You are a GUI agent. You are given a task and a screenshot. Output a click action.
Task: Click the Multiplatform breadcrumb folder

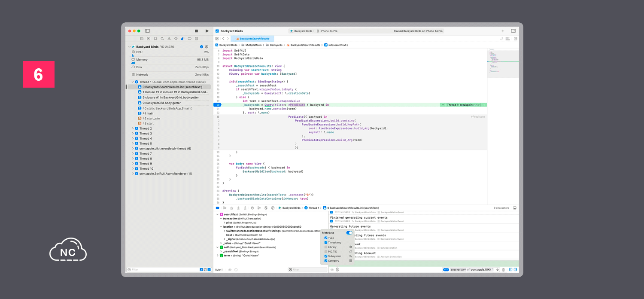point(251,45)
